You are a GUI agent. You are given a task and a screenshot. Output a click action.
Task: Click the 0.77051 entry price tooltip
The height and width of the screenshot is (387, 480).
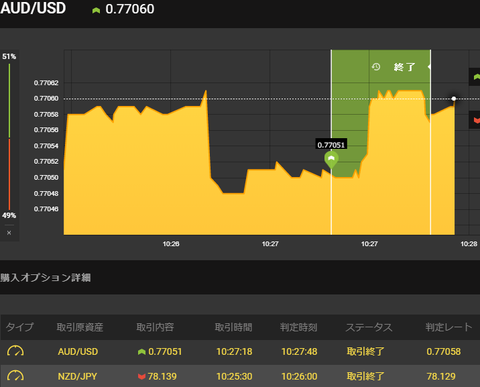pos(331,145)
